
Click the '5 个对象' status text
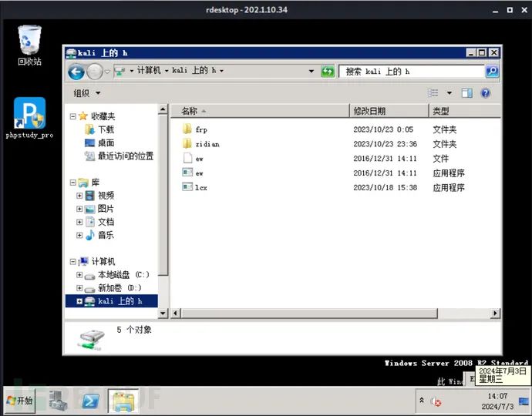click(x=134, y=330)
